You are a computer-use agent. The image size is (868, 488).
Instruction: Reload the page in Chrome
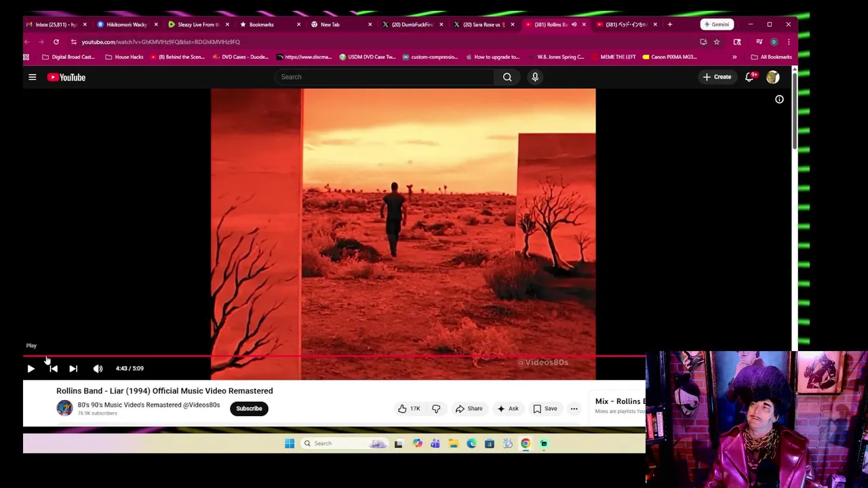click(56, 42)
